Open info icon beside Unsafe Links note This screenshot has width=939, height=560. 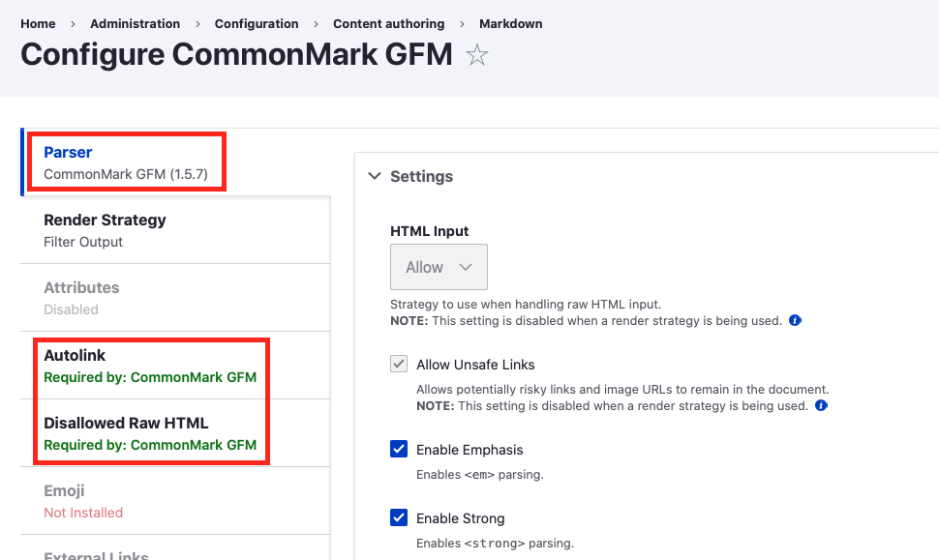(821, 405)
